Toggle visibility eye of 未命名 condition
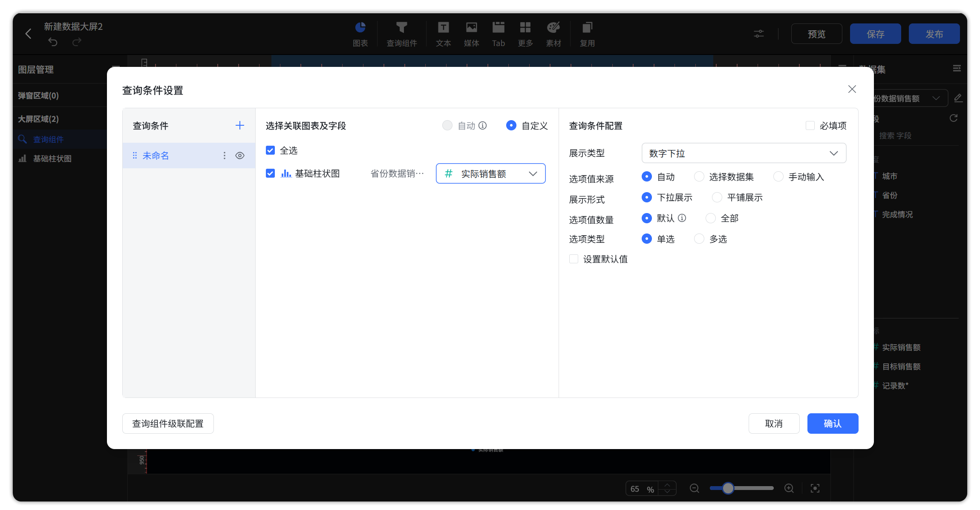980x510 pixels. 240,156
